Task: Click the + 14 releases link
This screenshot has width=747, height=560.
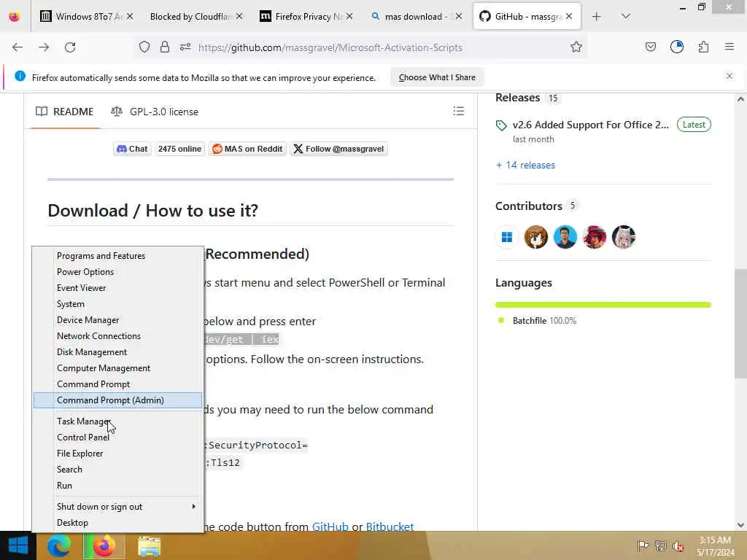Action: pos(525,166)
